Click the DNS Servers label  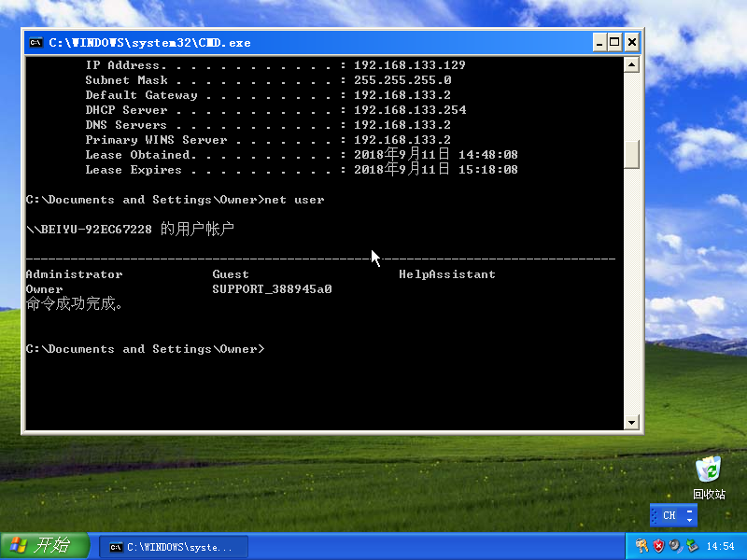pyautogui.click(x=126, y=125)
